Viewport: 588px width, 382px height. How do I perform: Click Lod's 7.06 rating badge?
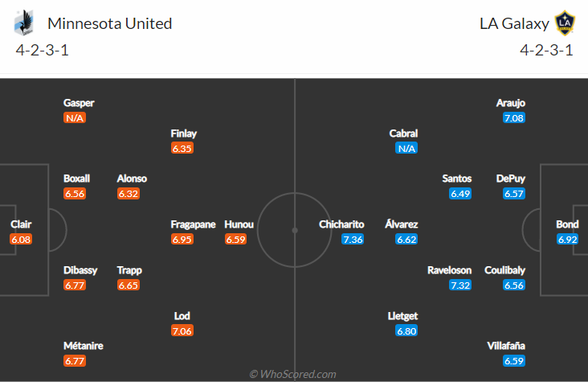click(x=182, y=331)
